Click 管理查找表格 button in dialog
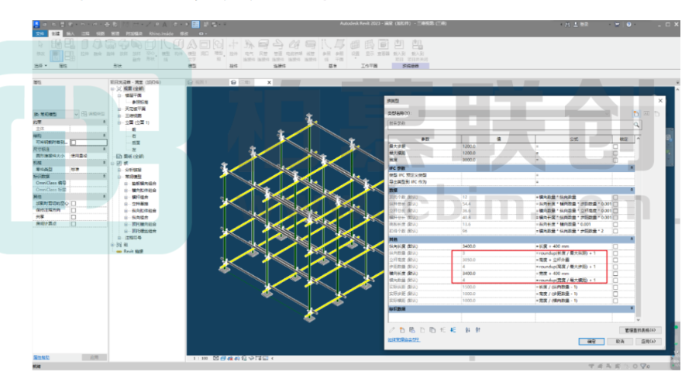This screenshot has height=390, width=696. (x=640, y=330)
